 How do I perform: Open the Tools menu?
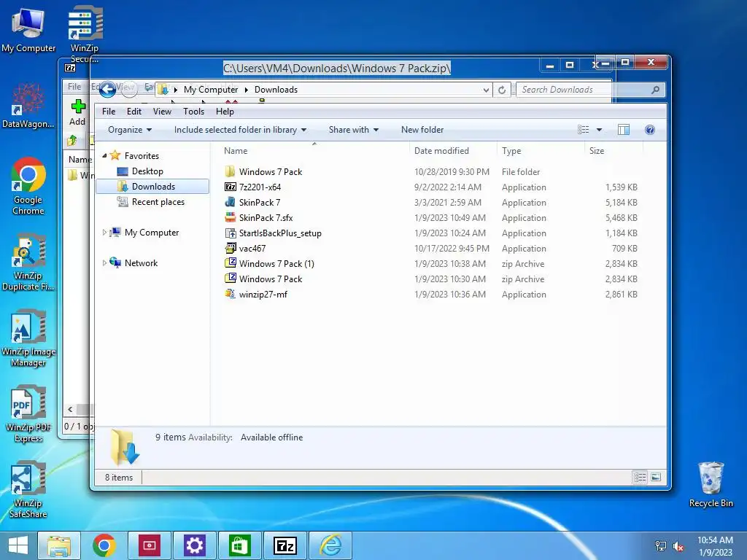[193, 112]
